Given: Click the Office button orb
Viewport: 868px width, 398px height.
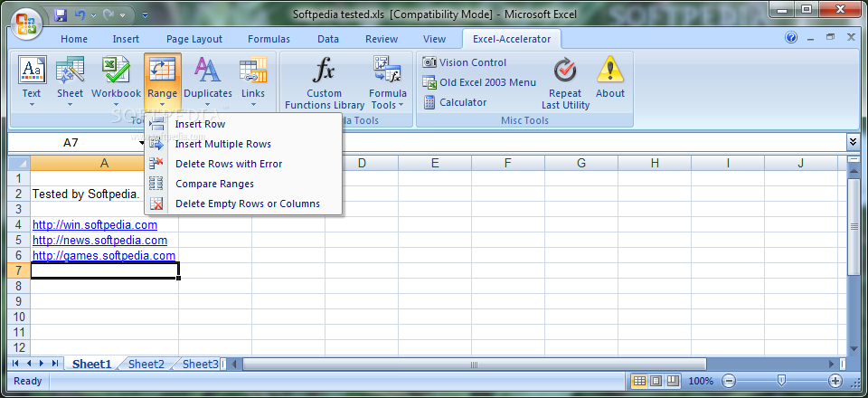Looking at the screenshot, I should click(x=26, y=25).
